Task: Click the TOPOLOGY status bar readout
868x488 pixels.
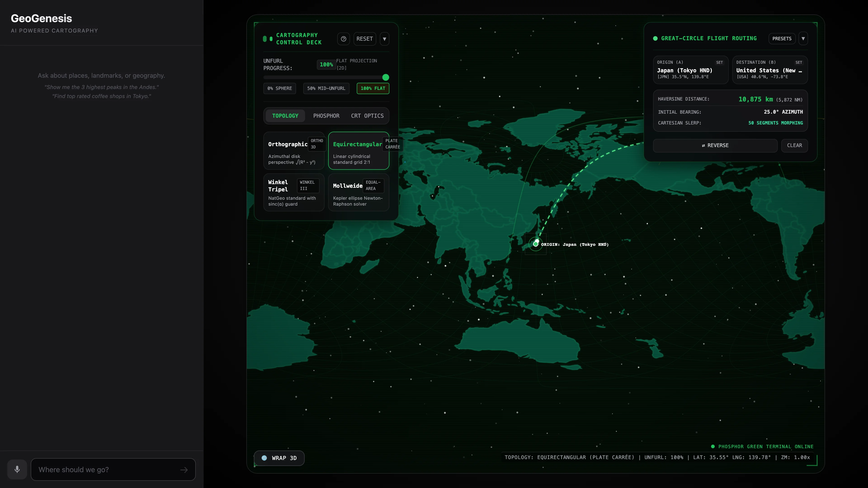Action: pyautogui.click(x=657, y=457)
